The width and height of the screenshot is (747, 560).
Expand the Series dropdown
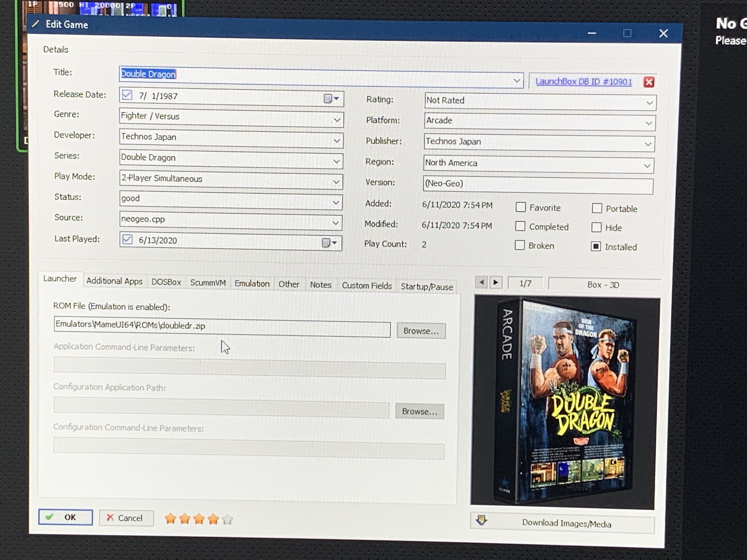tap(336, 161)
